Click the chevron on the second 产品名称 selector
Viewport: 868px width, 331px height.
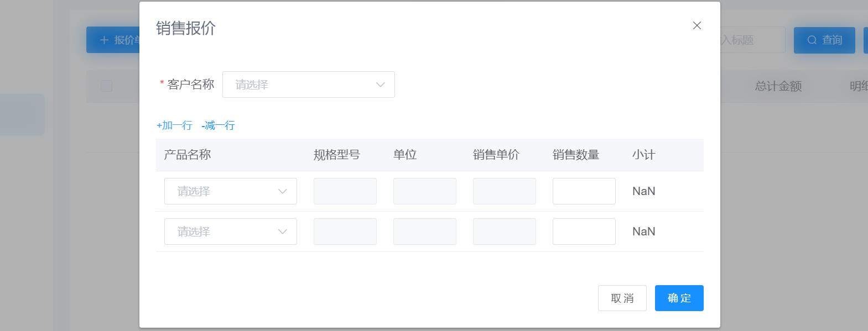tap(283, 232)
